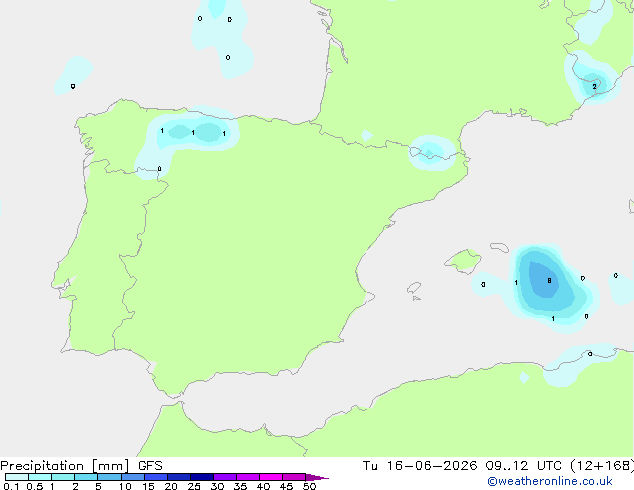Image resolution: width=634 pixels, height=490 pixels.
Task: Click the 40–45 mm magenta legend box
Action: point(271,477)
